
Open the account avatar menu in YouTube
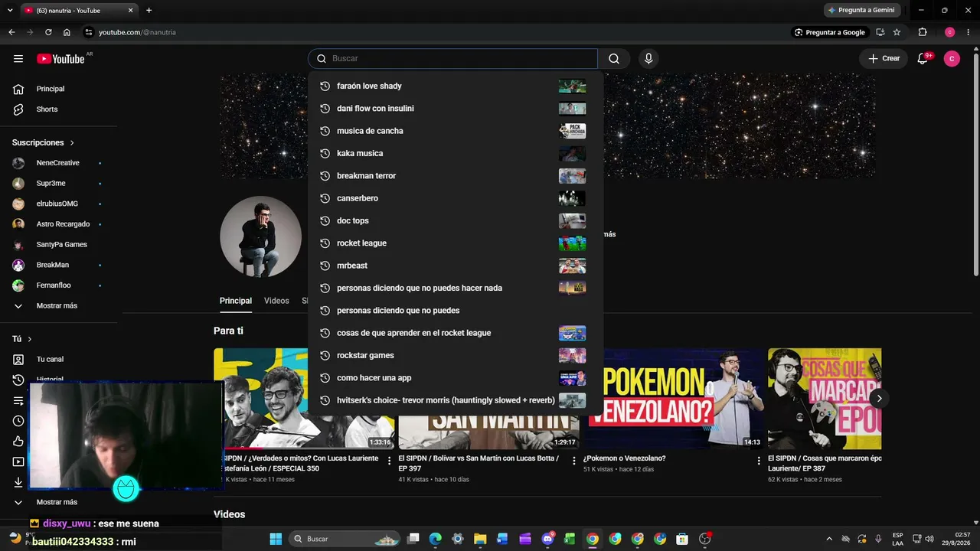952,59
